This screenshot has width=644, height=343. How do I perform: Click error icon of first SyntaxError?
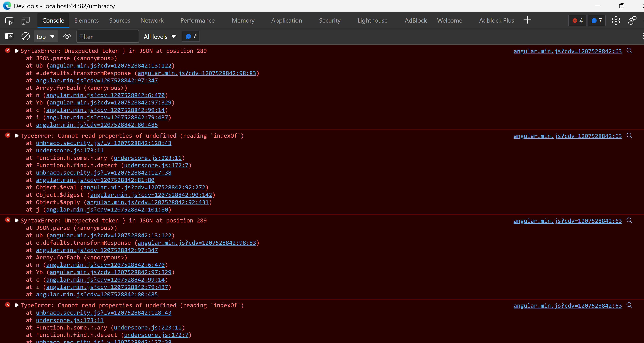[x=8, y=50]
